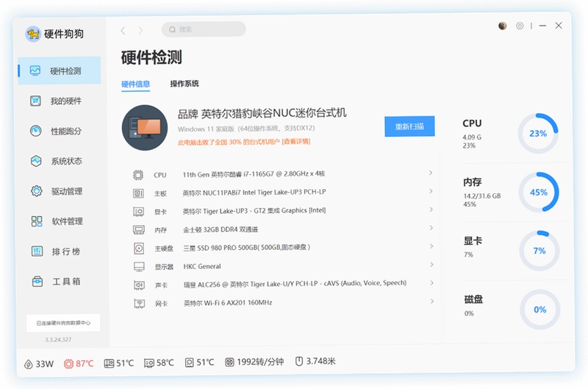Click the desktop computer thumbnail image
The image size is (588, 389).
point(145,127)
